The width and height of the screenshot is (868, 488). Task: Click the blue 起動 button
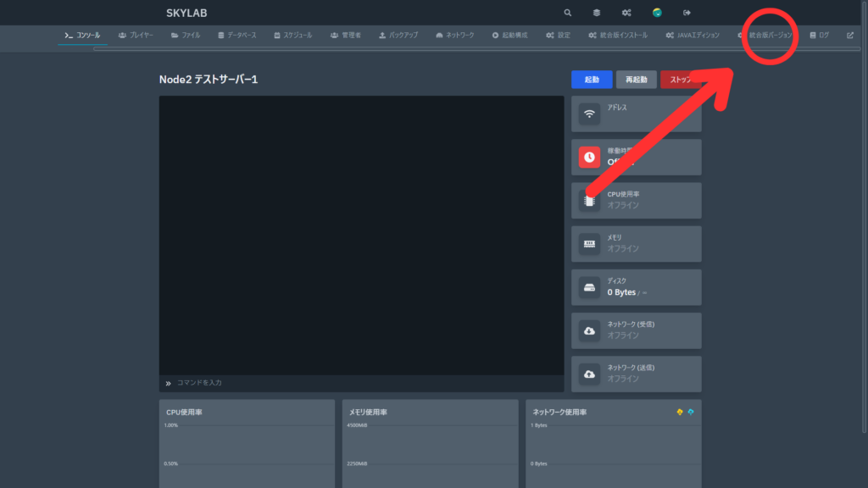[x=592, y=80]
